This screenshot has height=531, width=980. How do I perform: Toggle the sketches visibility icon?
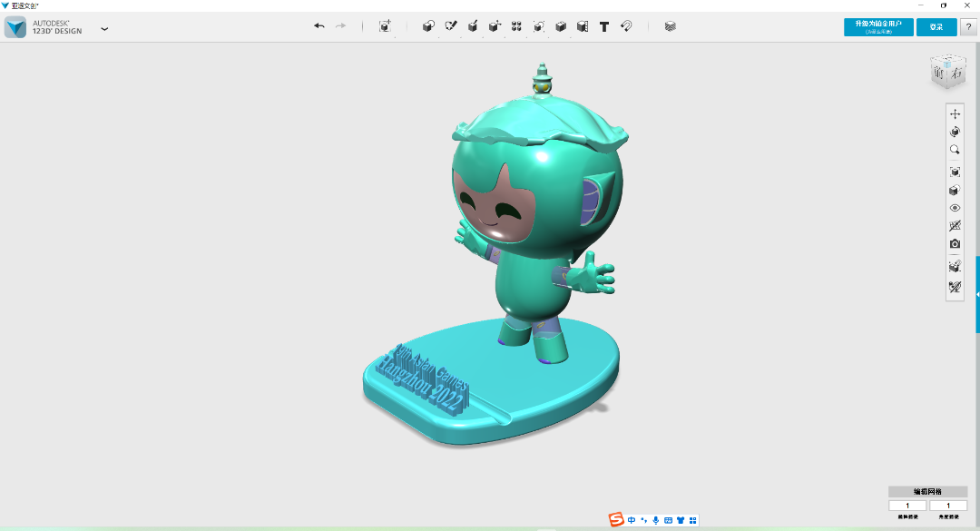(x=955, y=226)
